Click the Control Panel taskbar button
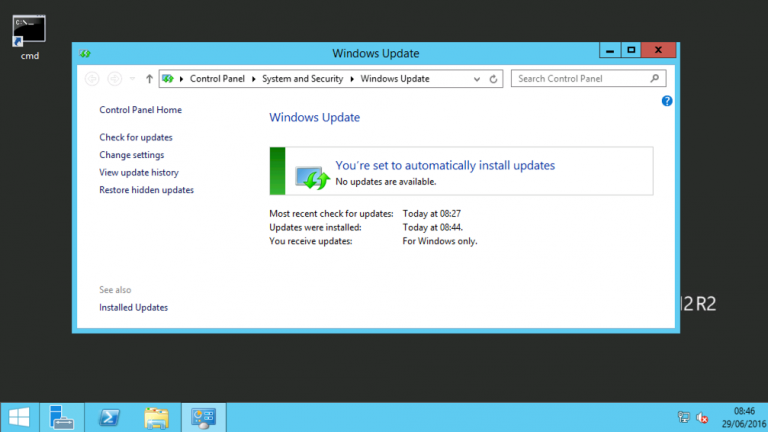 204,417
